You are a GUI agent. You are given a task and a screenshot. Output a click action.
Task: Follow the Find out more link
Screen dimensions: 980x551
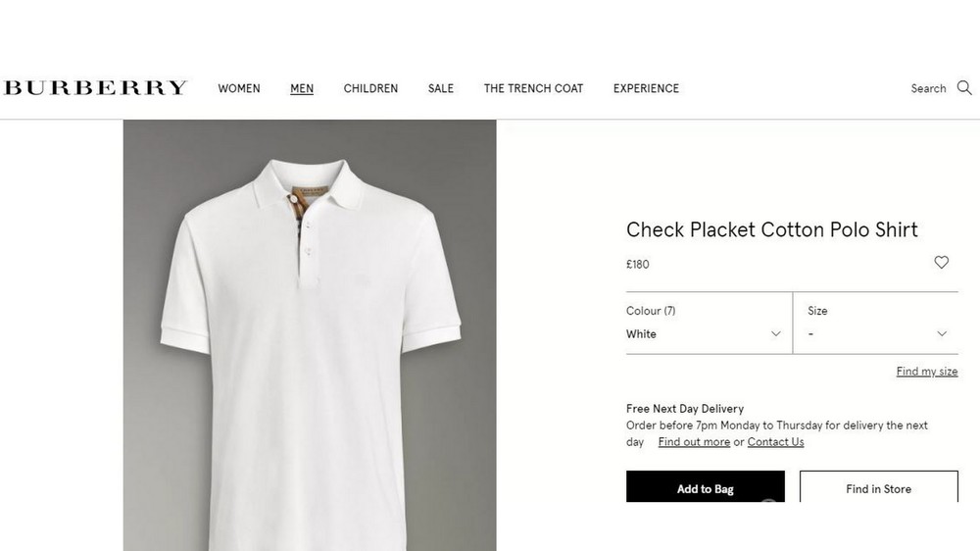pos(694,442)
